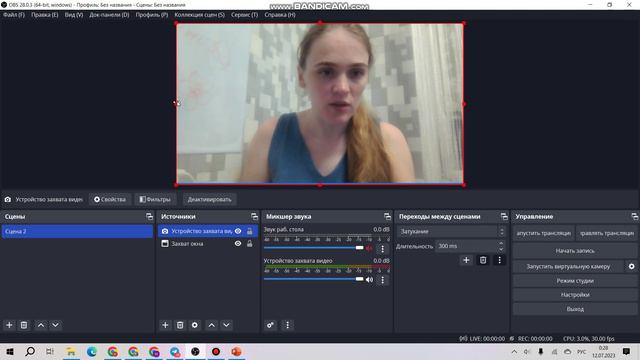Undock the Источники panel
640x360 pixels.
pyautogui.click(x=255, y=216)
